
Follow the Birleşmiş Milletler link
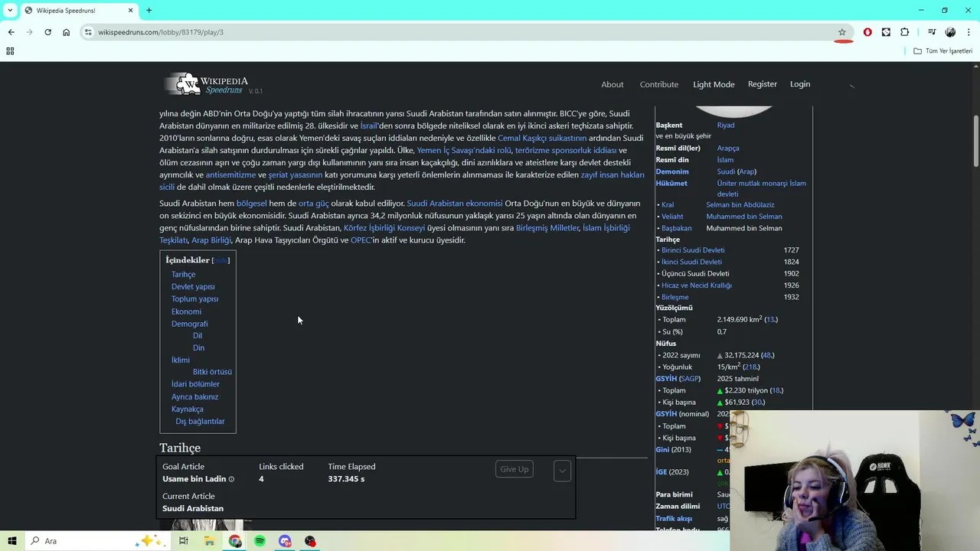547,227
